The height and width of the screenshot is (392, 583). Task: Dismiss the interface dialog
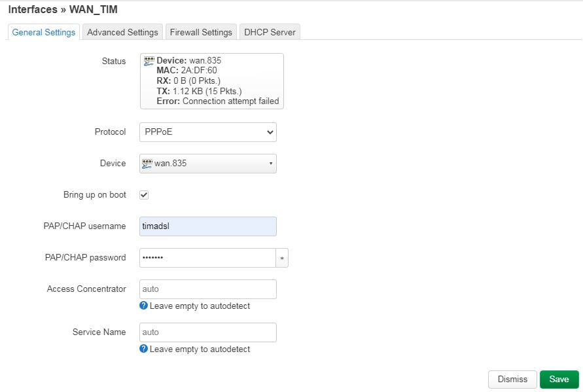point(512,380)
